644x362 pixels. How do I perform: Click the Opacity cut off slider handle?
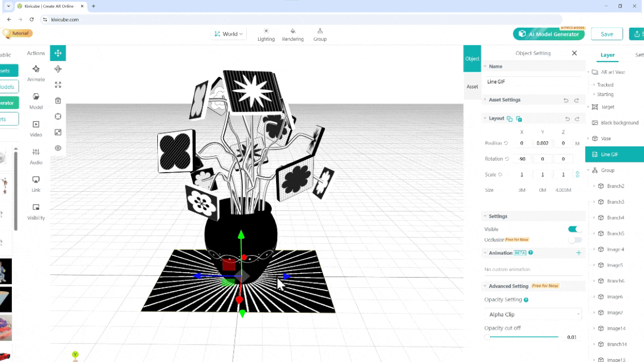(x=487, y=337)
